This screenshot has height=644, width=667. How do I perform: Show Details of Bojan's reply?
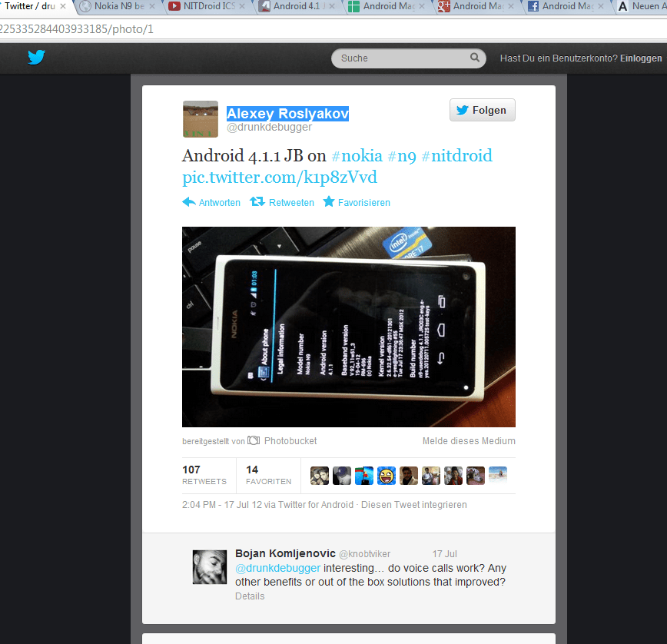tap(250, 596)
